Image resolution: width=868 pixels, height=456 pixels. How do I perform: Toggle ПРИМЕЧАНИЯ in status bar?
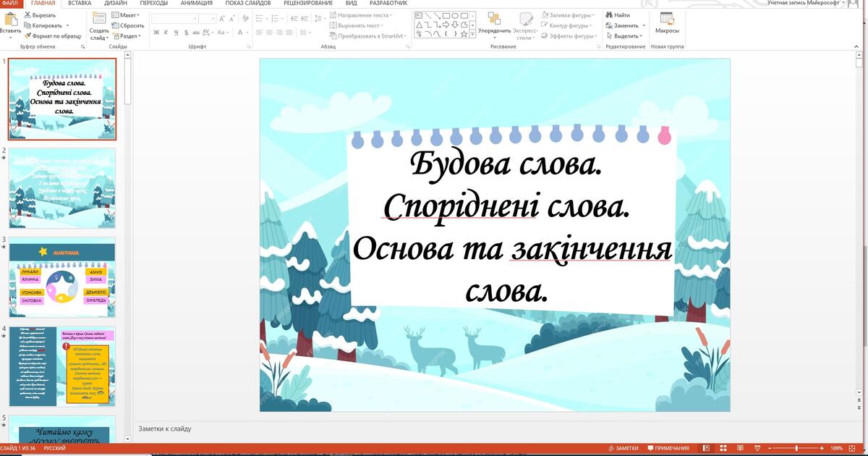668,449
